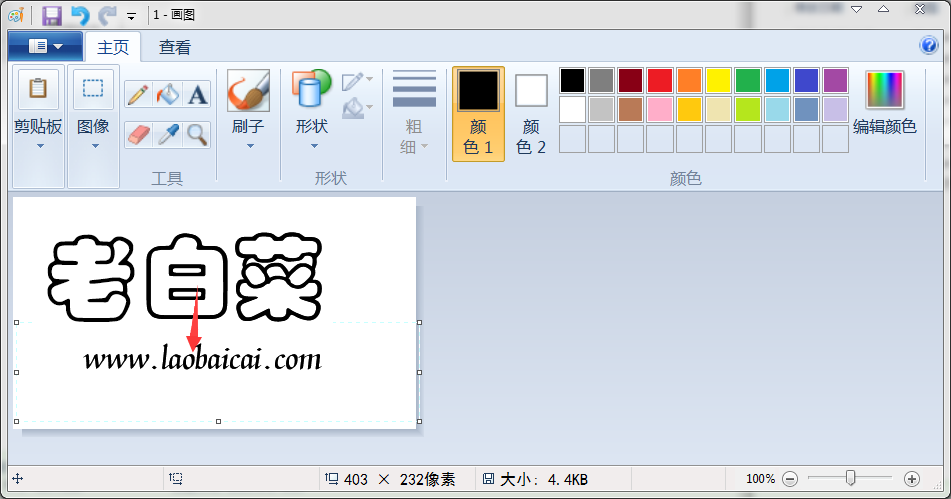Click the zoom slider handle
Image resolution: width=951 pixels, height=499 pixels.
click(x=850, y=478)
